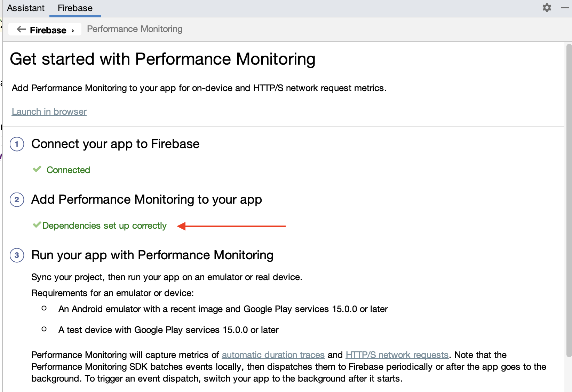The width and height of the screenshot is (572, 392).
Task: Click the step 2 circled number icon
Action: click(x=17, y=199)
